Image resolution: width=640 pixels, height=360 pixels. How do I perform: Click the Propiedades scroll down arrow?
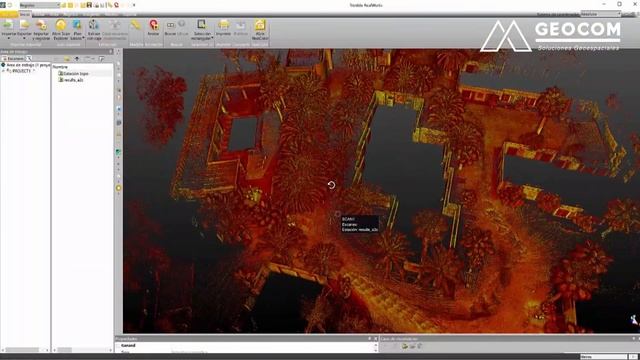(376, 350)
